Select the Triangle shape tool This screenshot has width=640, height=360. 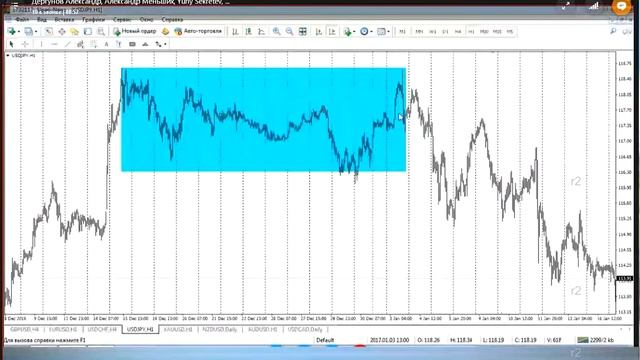[145, 44]
